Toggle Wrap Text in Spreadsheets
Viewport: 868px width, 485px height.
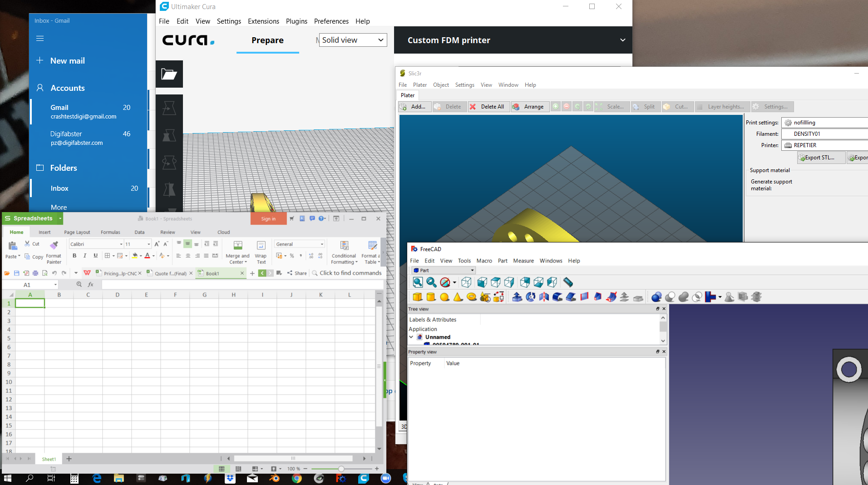(261, 252)
